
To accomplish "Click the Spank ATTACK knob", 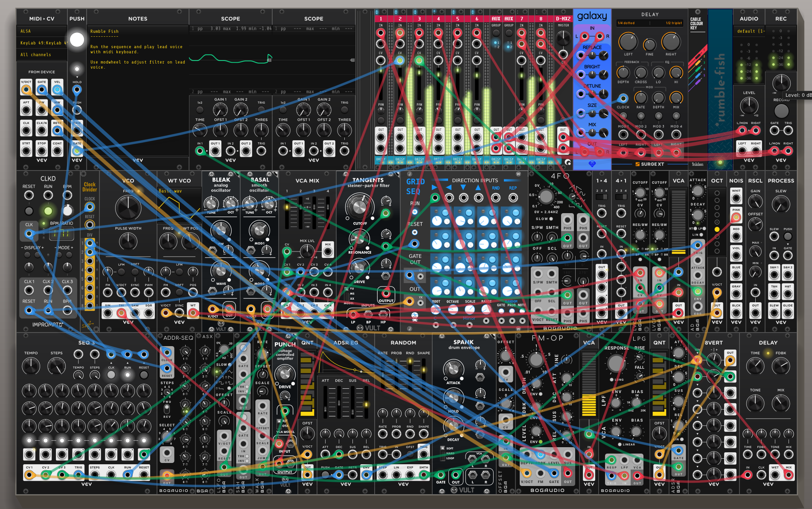I will (453, 370).
